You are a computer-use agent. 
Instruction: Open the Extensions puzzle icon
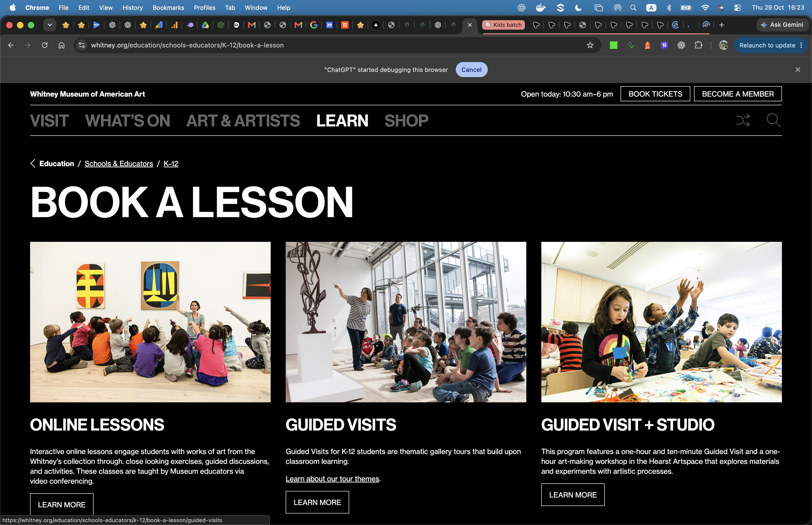(x=699, y=45)
